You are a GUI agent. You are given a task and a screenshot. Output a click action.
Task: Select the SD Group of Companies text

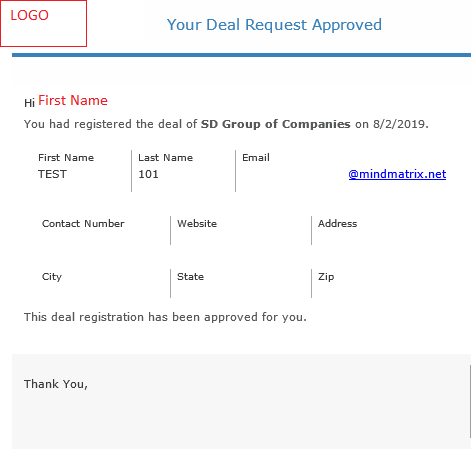[x=276, y=124]
